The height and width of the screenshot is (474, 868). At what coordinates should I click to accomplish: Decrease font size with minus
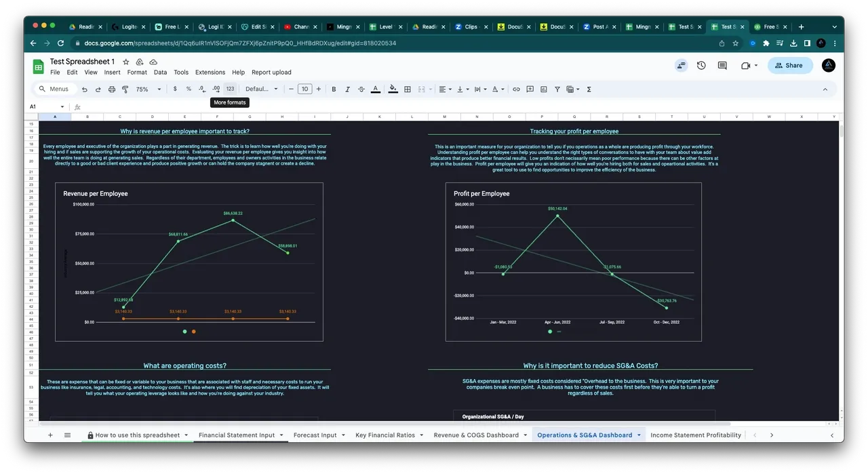[x=291, y=89]
